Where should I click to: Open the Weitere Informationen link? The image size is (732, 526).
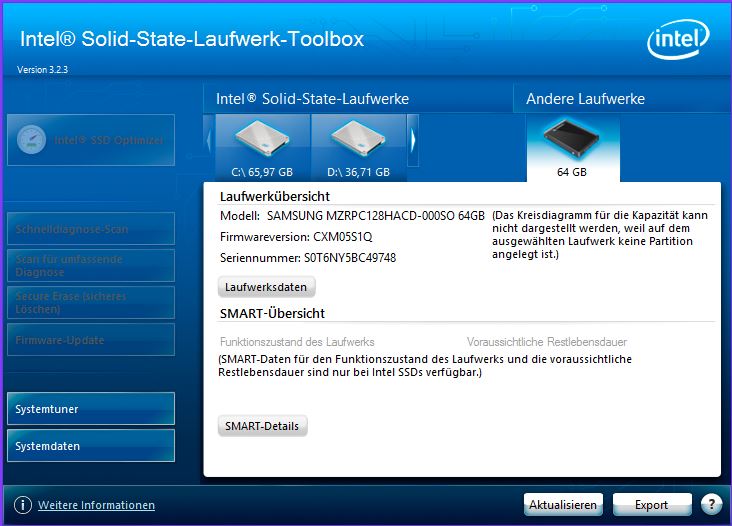pos(96,505)
